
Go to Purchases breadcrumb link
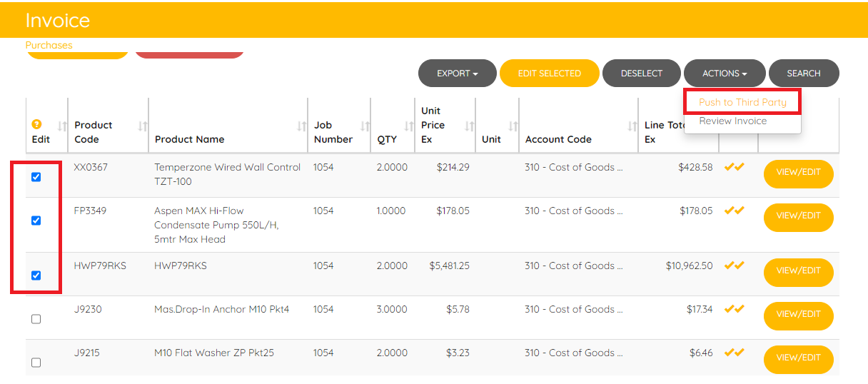click(49, 45)
